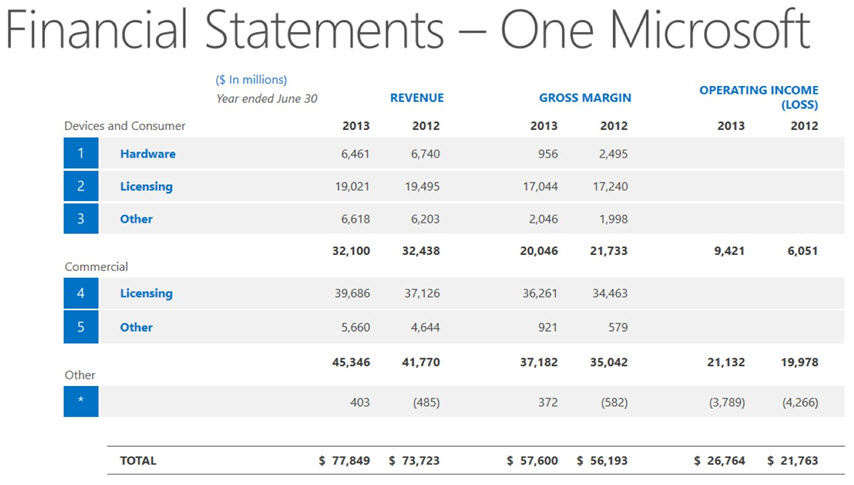Select 'Year ended June 30' text

(x=267, y=99)
